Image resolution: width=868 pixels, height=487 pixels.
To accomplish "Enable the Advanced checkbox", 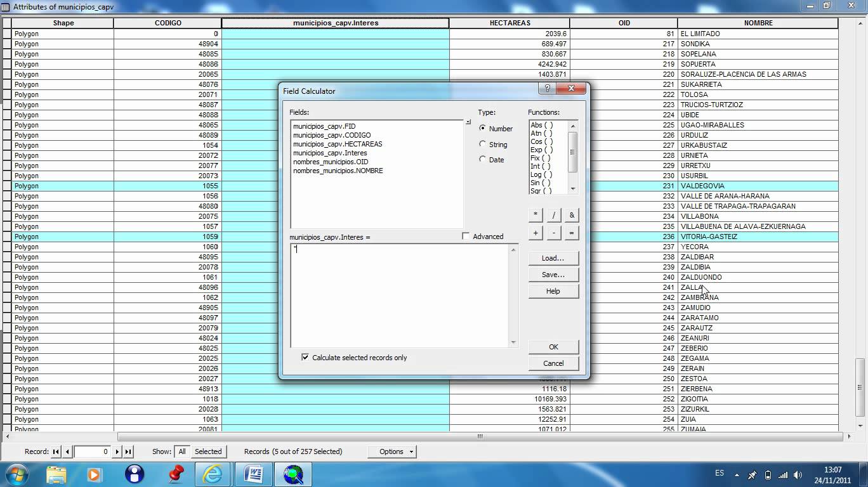I will tap(466, 237).
